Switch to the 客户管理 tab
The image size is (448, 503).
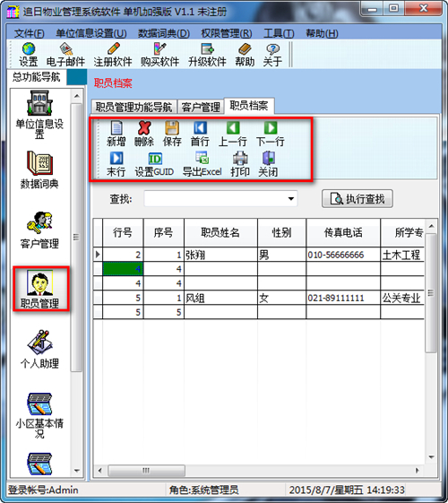tap(201, 107)
